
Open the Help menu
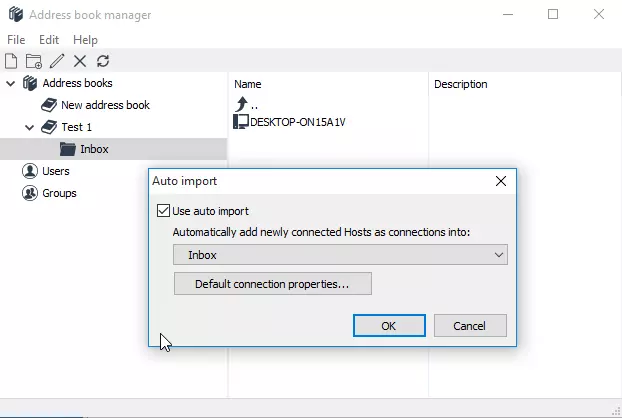(x=85, y=40)
